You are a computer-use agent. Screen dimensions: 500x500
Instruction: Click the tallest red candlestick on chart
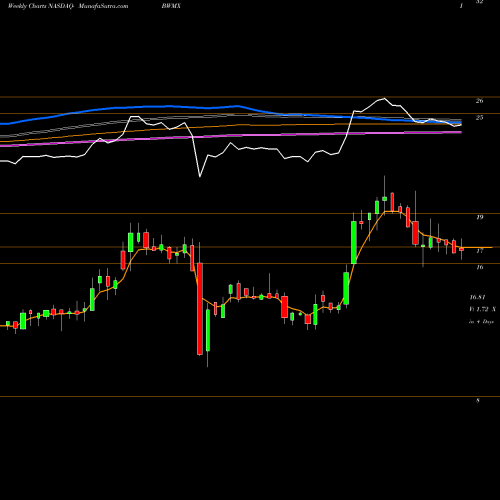point(200,309)
